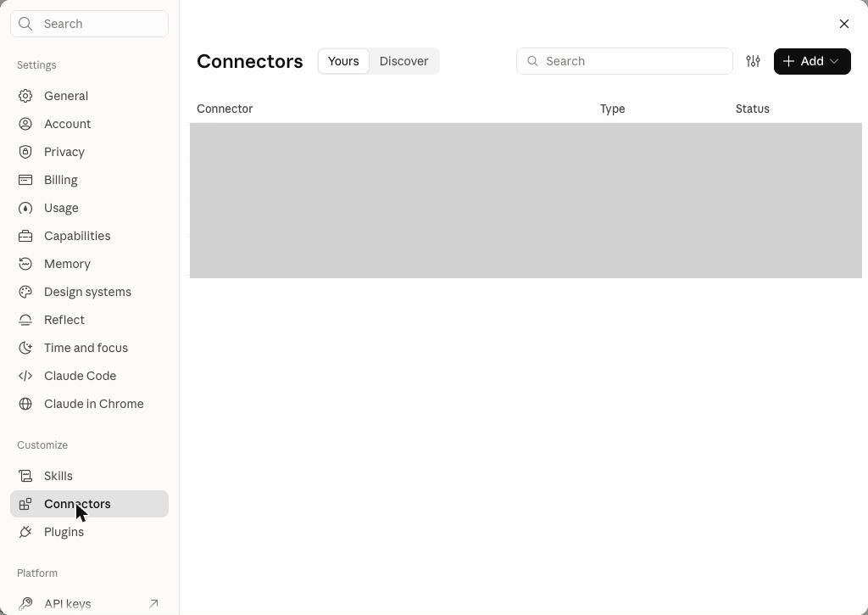Viewport: 868px width, 615px height.
Task: Click the Reflect icon in sidebar
Action: pos(25,320)
